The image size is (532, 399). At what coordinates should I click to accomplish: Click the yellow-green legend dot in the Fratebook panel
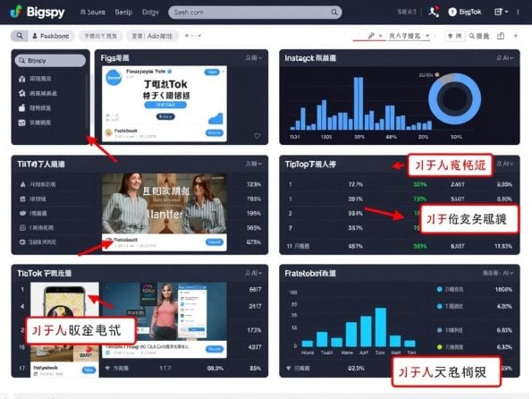439,347
